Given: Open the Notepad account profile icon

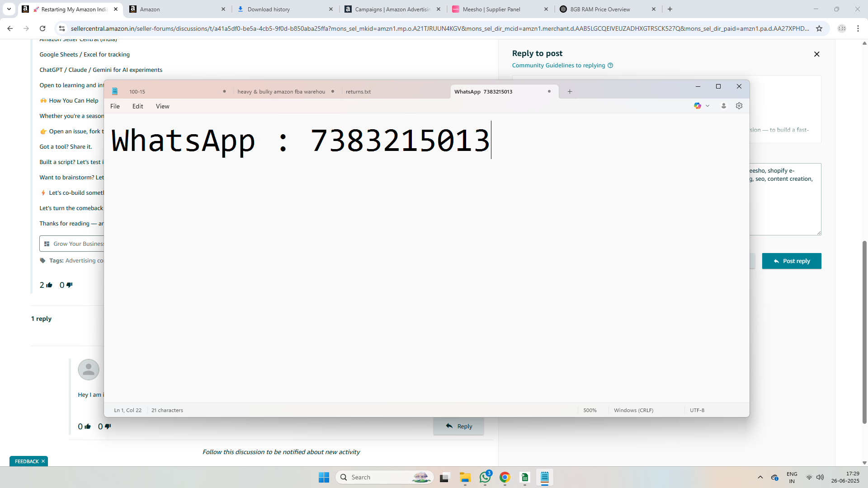Looking at the screenshot, I should tap(723, 106).
